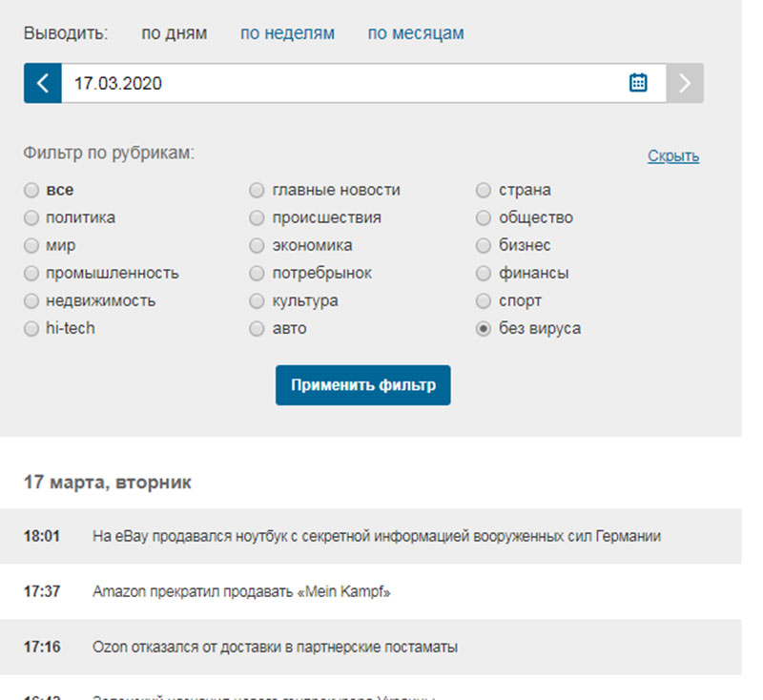The image size is (763, 700).
Task: Open the Ozon delivery news article
Action: coord(275,647)
